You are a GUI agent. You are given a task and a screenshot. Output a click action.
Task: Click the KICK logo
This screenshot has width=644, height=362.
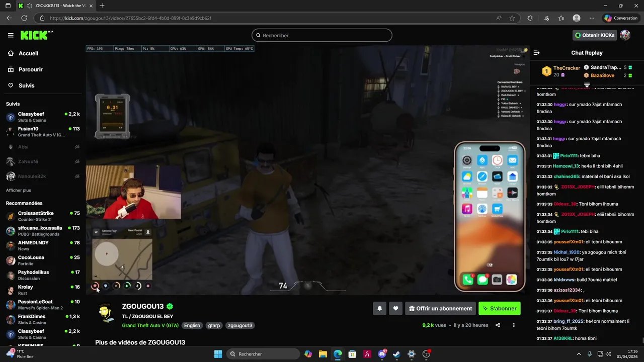point(36,35)
